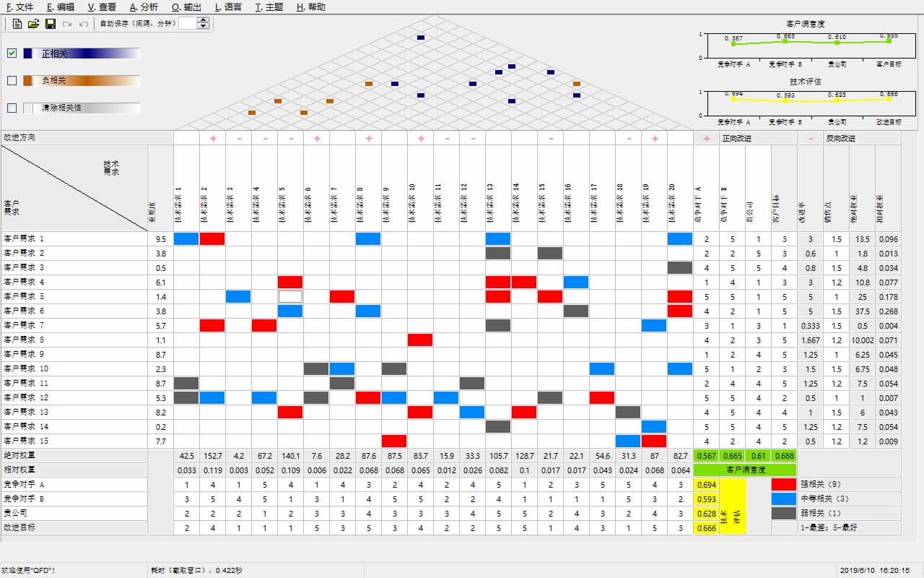This screenshot has width=924, height=578.
Task: Click the orange 负相关 color swatch
Action: pos(28,81)
